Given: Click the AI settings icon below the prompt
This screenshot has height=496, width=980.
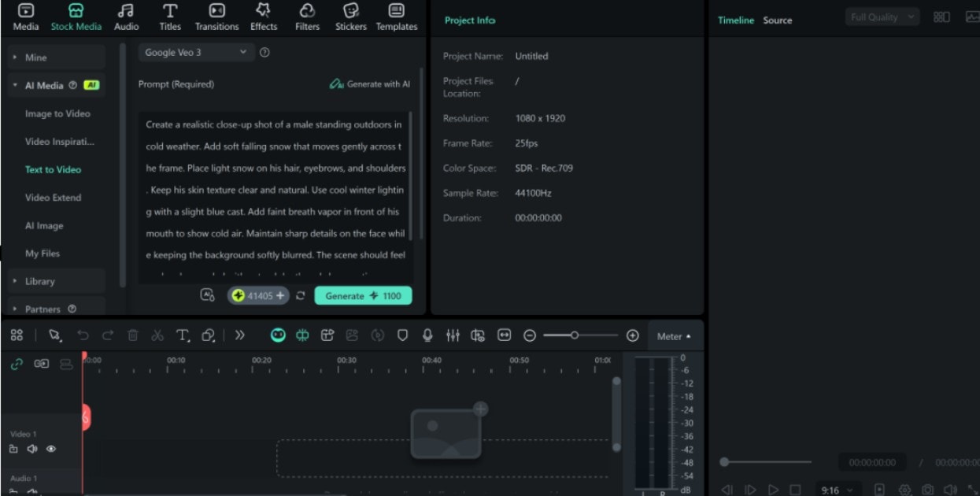Looking at the screenshot, I should (208, 295).
